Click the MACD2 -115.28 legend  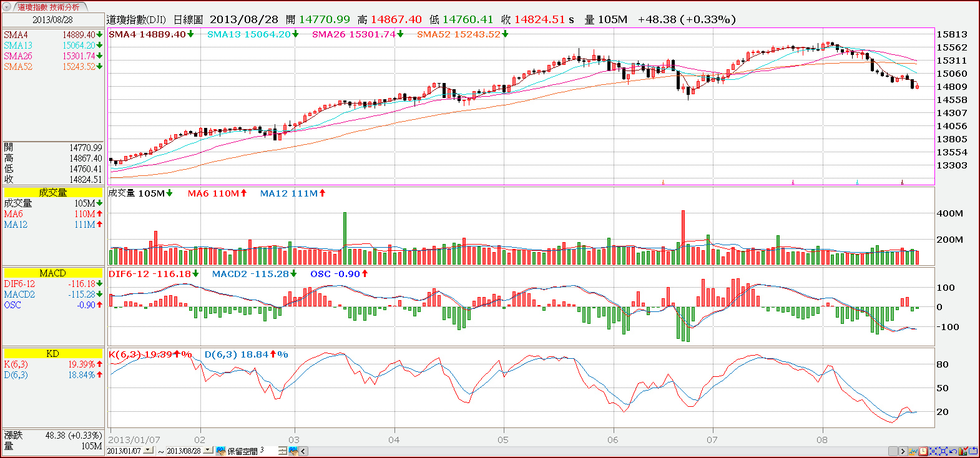click(x=255, y=274)
